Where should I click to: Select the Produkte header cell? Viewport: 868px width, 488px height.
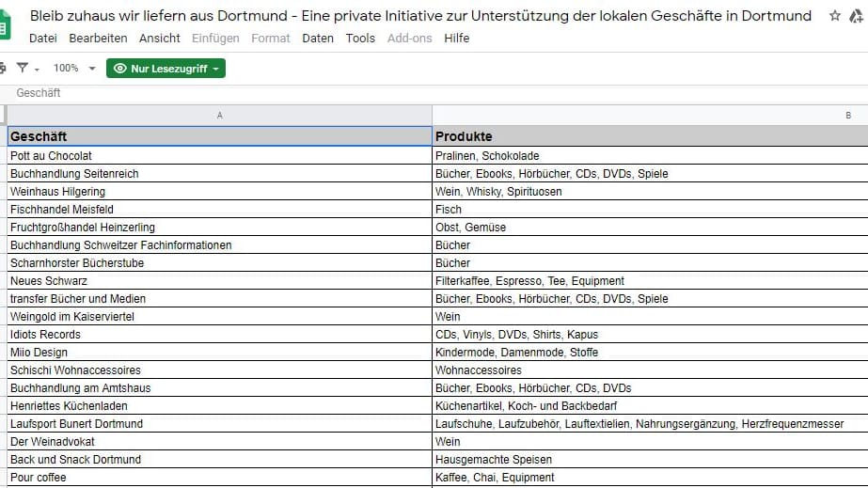point(650,136)
